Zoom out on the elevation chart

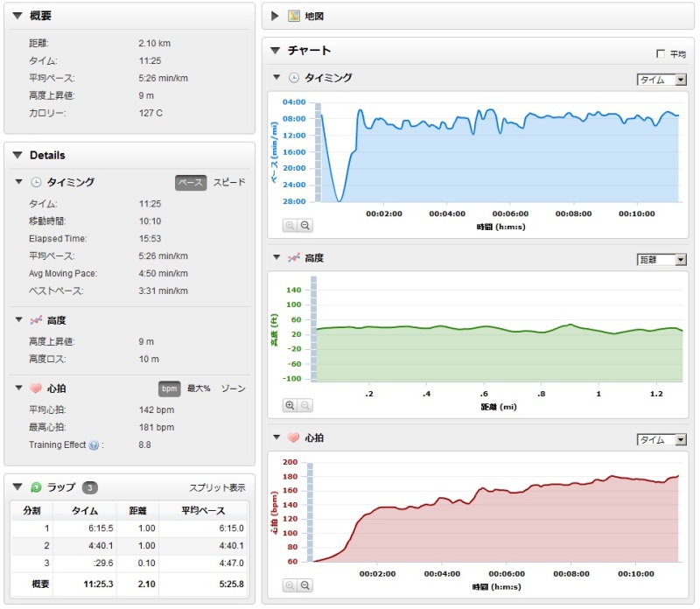pos(305,405)
